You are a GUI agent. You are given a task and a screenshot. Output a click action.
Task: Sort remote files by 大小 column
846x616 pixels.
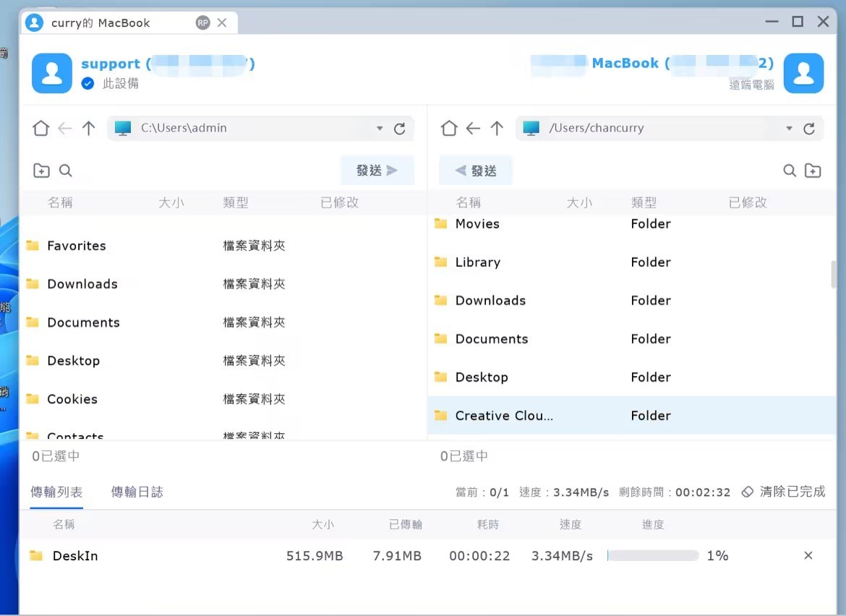click(x=579, y=202)
